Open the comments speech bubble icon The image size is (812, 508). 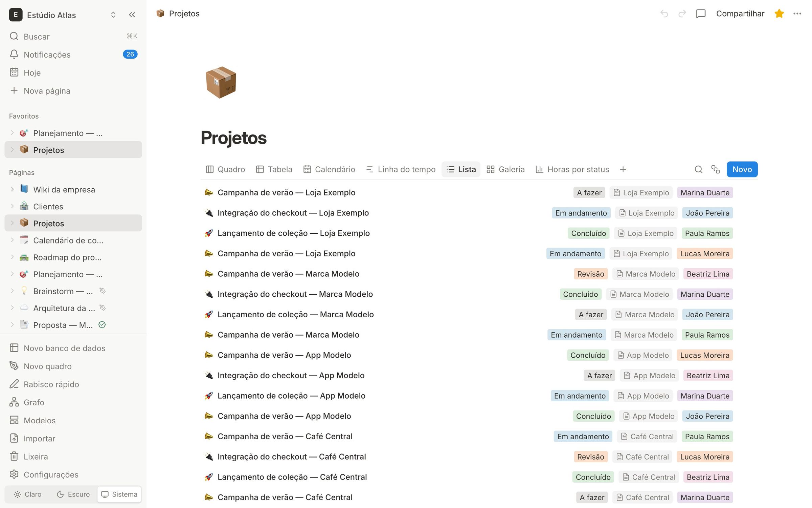[x=701, y=14]
